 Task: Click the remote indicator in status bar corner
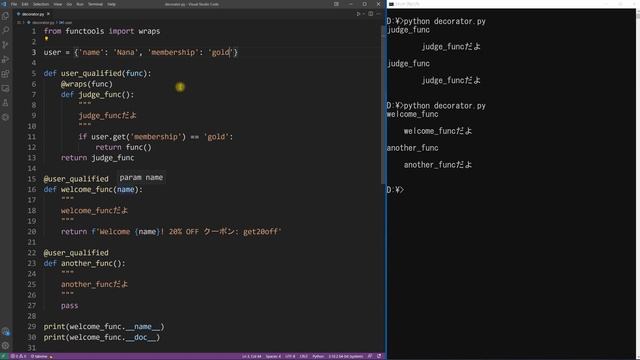pyautogui.click(x=4, y=356)
